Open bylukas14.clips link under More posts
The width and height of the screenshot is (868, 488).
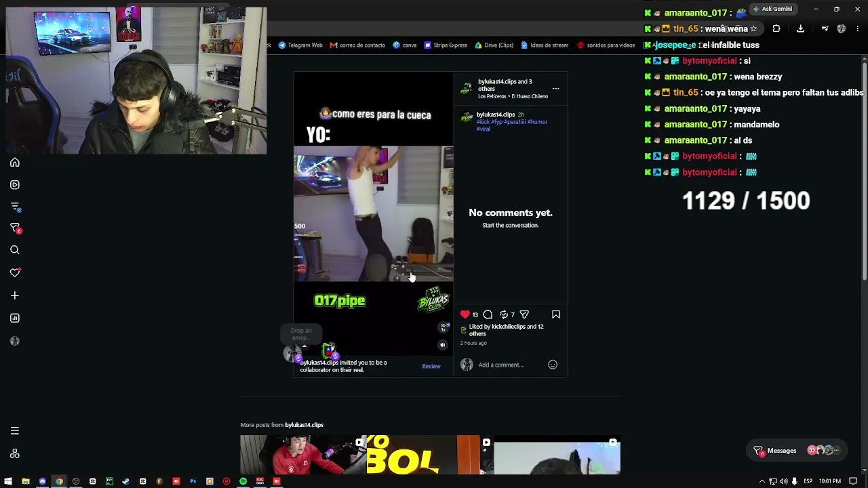pyautogui.click(x=304, y=425)
